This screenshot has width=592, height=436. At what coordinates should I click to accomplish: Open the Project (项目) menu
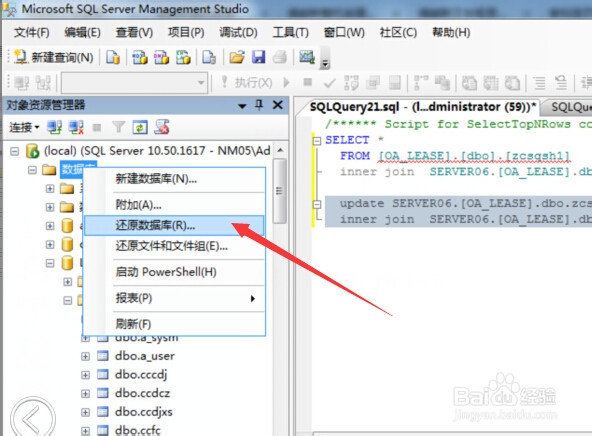click(186, 32)
